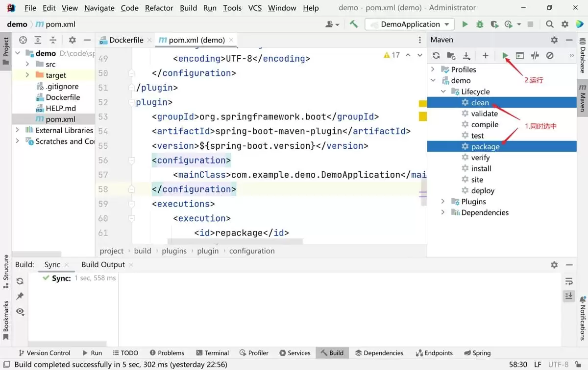Debug DemoApplication with bug icon
588x370 pixels.
pyautogui.click(x=480, y=24)
